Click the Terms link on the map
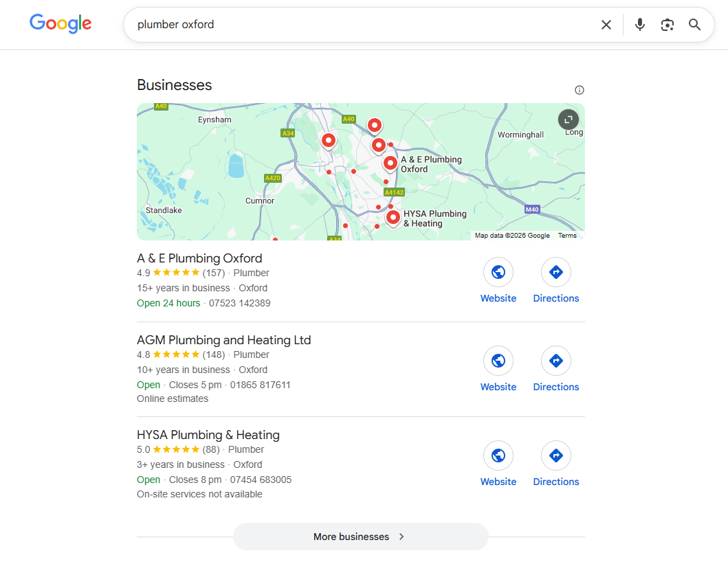This screenshot has height=573, width=728. pyautogui.click(x=567, y=235)
